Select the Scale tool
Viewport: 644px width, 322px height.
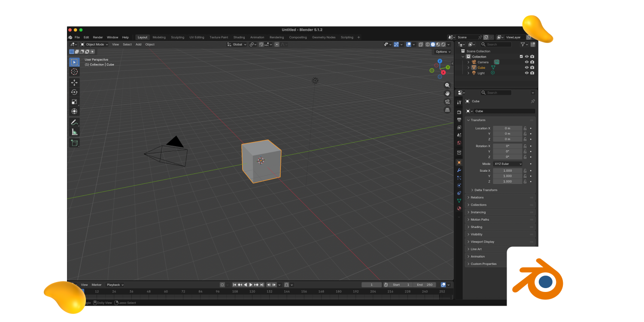74,102
